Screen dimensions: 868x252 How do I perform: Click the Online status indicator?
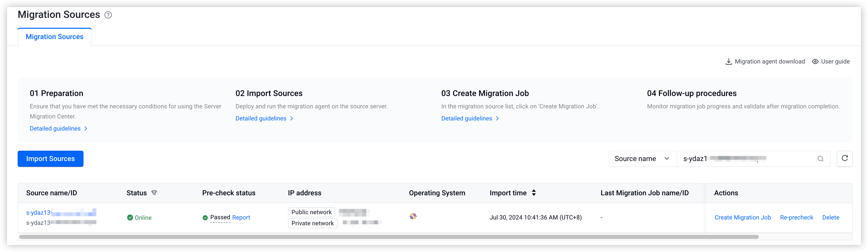click(139, 218)
